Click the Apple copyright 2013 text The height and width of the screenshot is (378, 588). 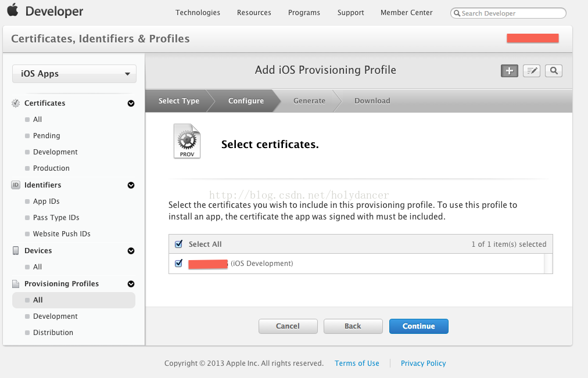(x=244, y=363)
